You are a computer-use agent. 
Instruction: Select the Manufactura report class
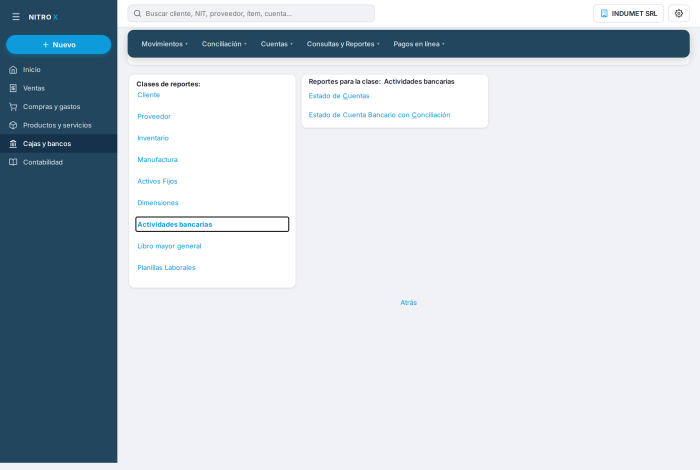[x=158, y=159]
